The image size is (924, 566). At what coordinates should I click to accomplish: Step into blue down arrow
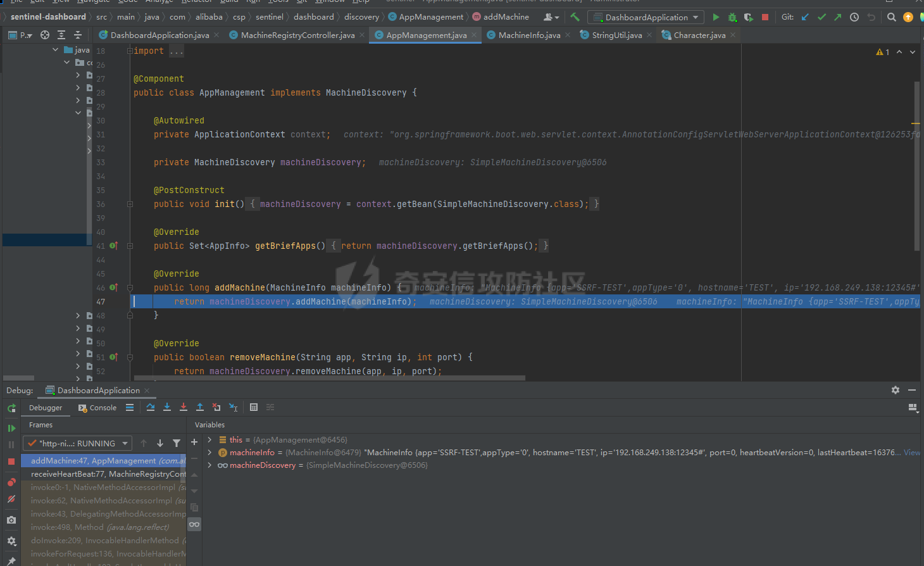tap(167, 407)
